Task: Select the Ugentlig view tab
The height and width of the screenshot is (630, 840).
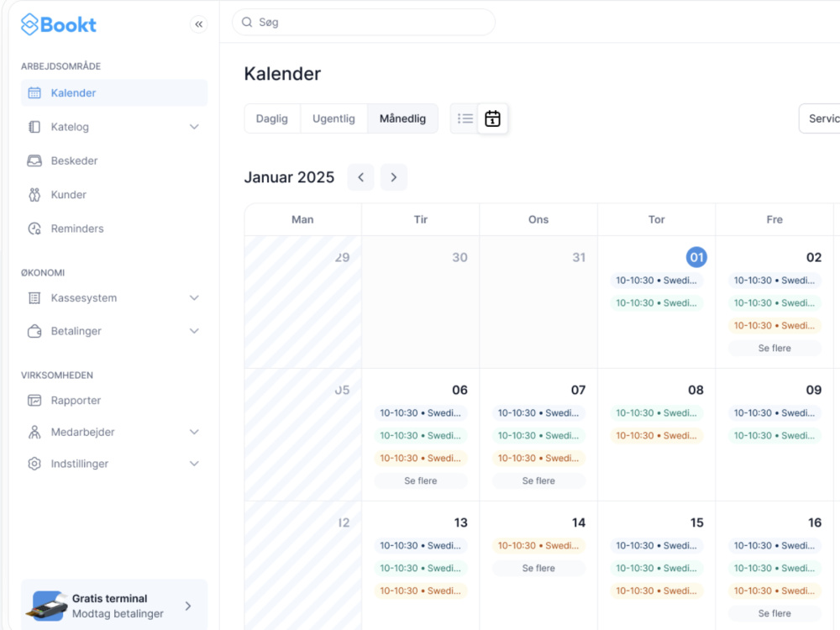Action: click(333, 118)
